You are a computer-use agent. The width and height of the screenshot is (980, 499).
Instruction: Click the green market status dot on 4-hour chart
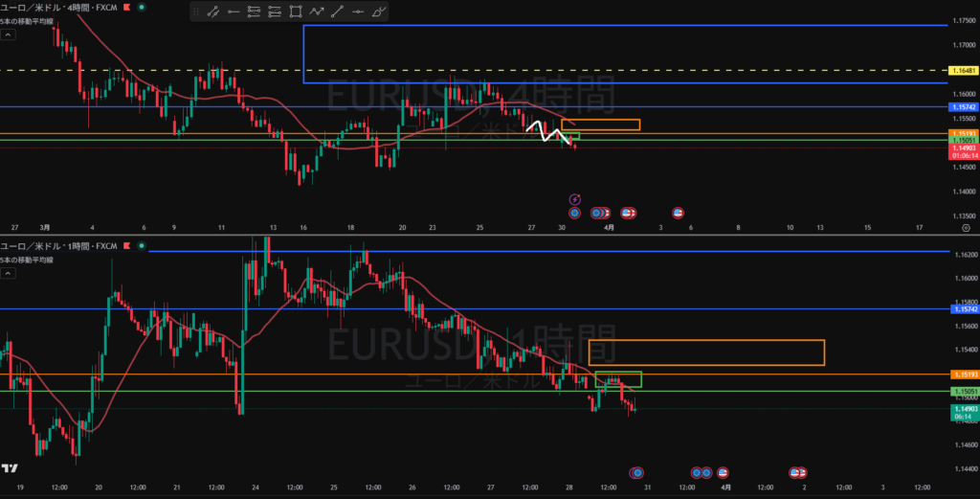pyautogui.click(x=143, y=7)
